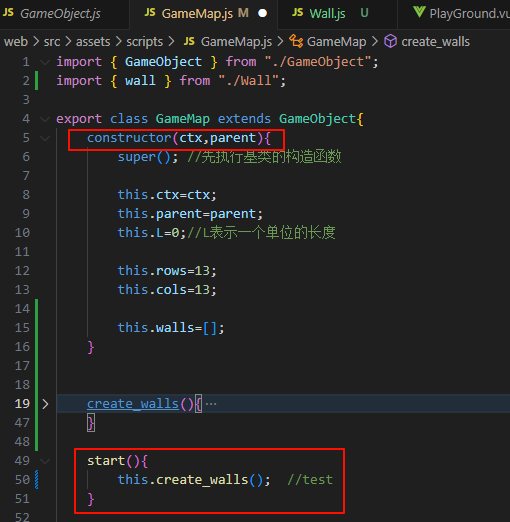Click the create_walls method cube icon

pyautogui.click(x=390, y=41)
